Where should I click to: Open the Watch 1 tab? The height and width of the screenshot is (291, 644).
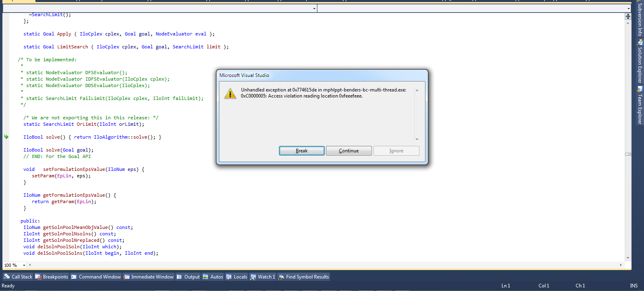click(x=263, y=277)
